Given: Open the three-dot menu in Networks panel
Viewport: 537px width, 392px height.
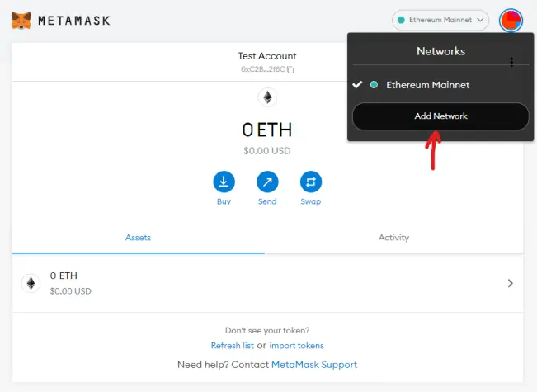Looking at the screenshot, I should pos(511,62).
